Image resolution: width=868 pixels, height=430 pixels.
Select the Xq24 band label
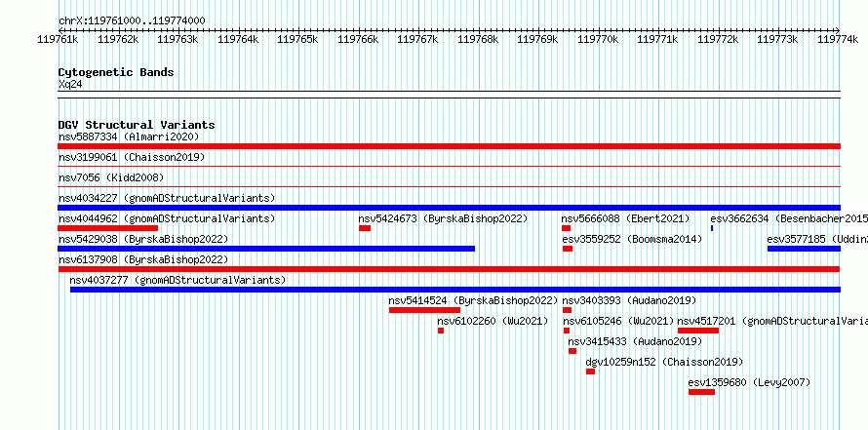[70, 84]
